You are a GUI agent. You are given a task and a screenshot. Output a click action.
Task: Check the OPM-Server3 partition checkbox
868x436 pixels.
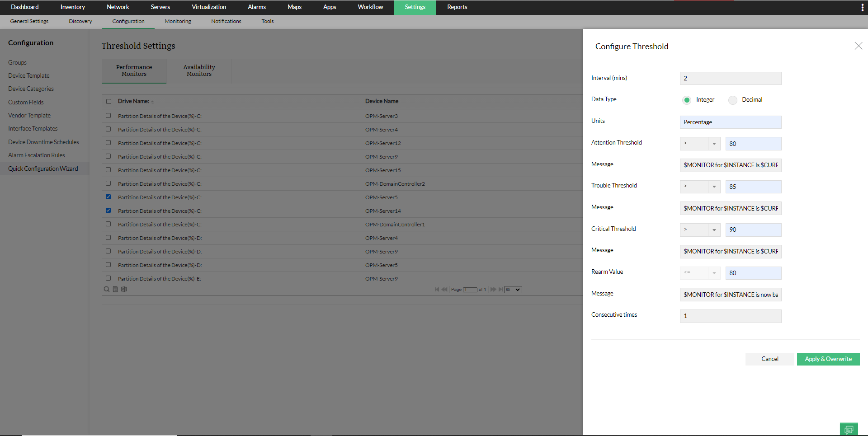108,115
